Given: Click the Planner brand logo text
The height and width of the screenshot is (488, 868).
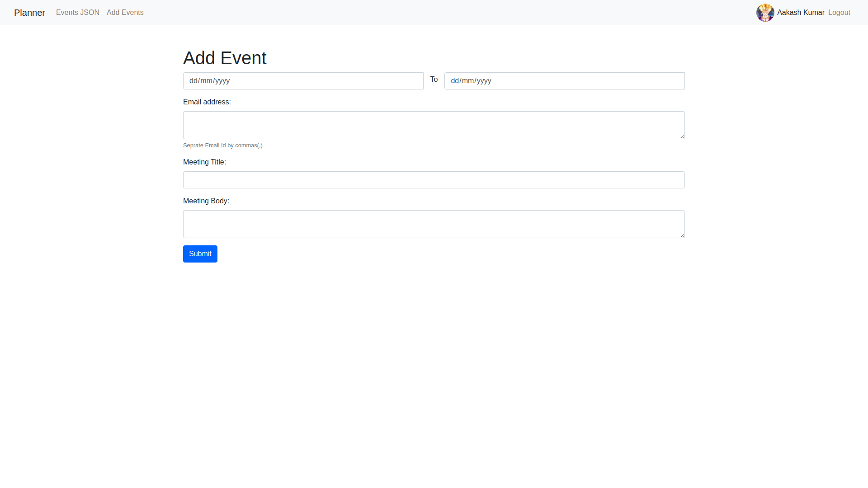Looking at the screenshot, I should [x=29, y=13].
